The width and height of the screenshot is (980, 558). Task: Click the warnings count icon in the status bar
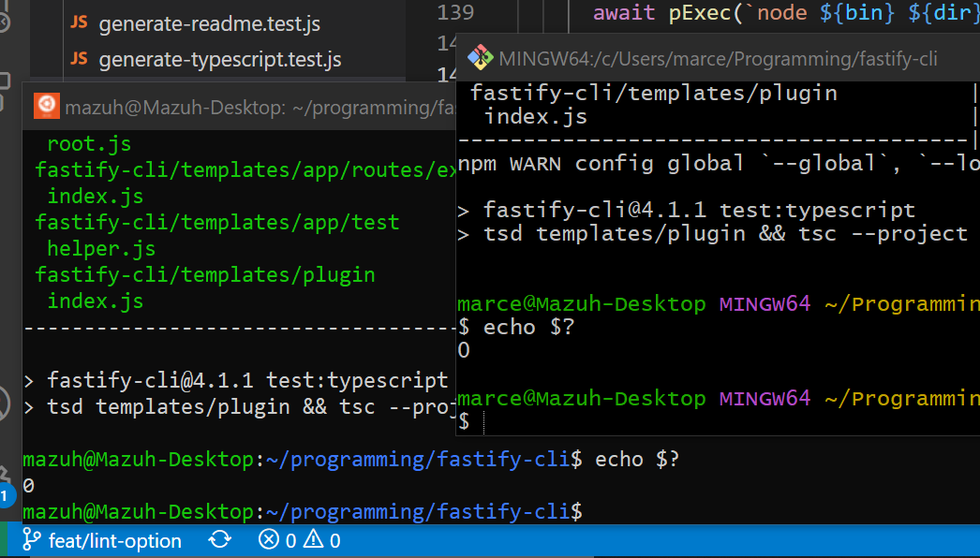click(322, 540)
